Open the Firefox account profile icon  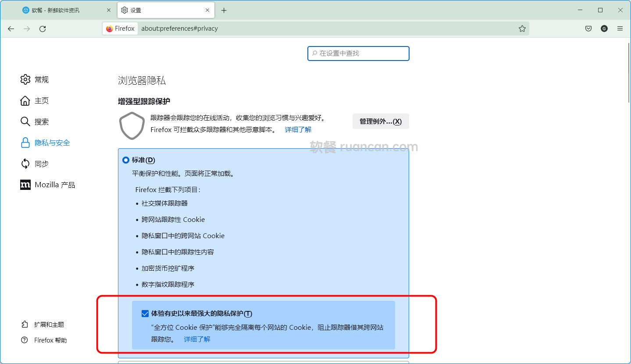[604, 29]
